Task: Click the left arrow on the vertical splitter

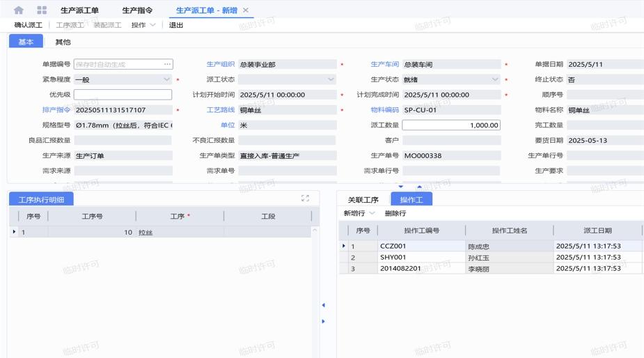Action: [323, 305]
